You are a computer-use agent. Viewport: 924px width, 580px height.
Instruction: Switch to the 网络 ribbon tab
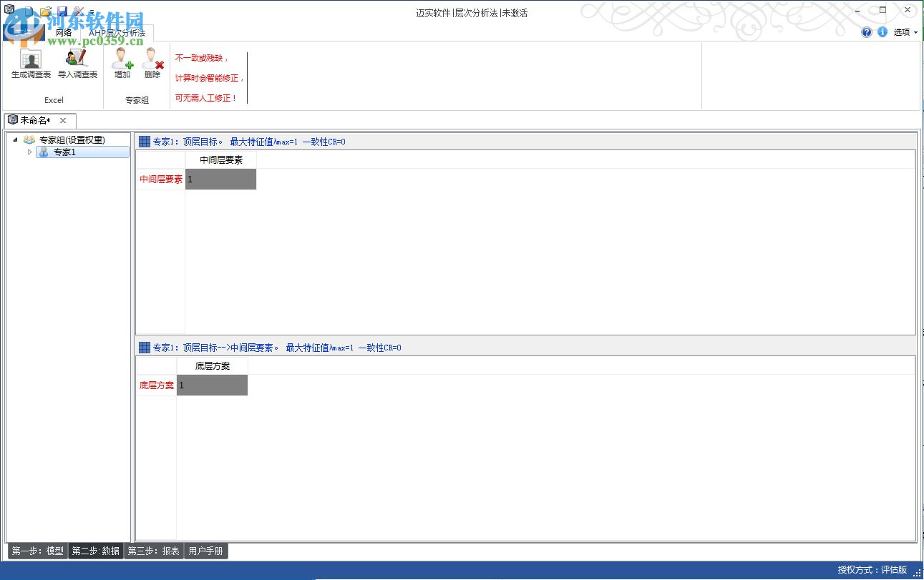click(64, 32)
